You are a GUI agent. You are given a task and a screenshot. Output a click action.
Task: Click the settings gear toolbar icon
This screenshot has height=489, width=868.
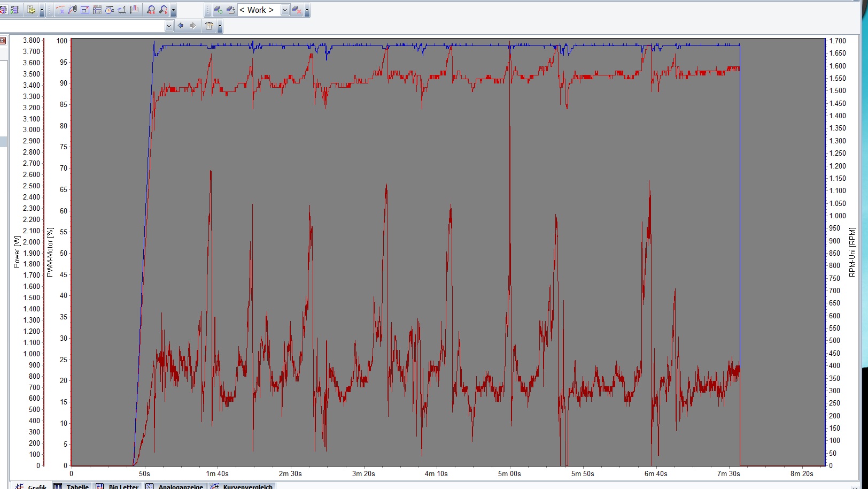[32, 10]
